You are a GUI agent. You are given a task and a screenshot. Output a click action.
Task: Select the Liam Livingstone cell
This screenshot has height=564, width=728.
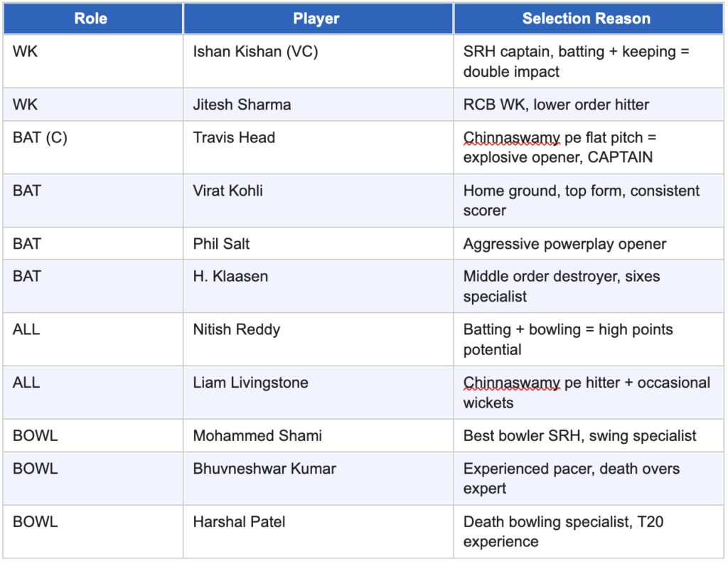(318, 393)
